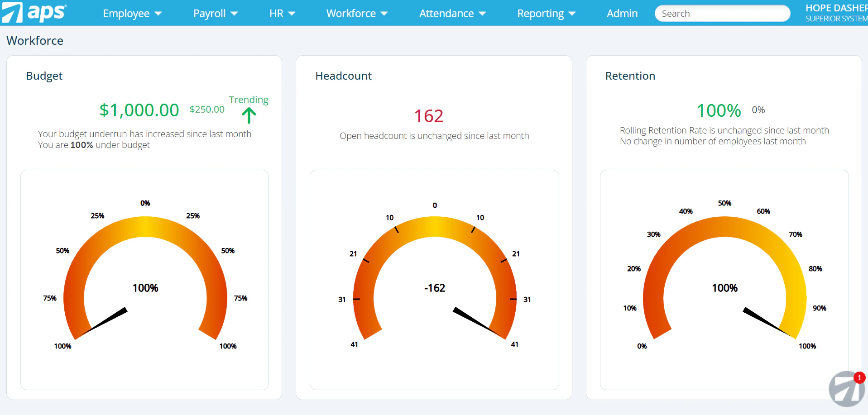The image size is (868, 415).
Task: Click the APS logo in the top-left corner
Action: (34, 13)
